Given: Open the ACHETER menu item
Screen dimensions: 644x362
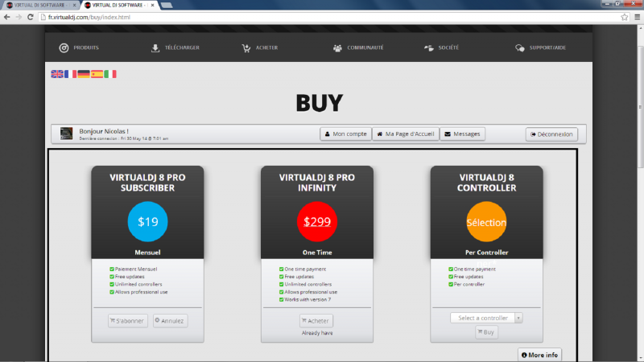Looking at the screenshot, I should click(x=266, y=47).
